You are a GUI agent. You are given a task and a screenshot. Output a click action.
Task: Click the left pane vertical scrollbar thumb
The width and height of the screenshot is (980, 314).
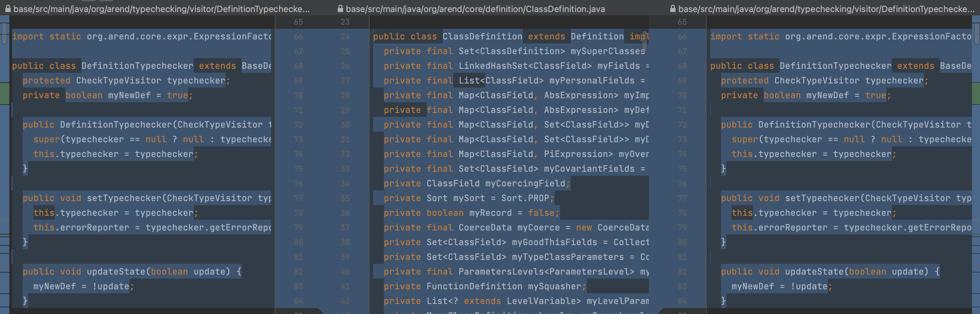pos(4,33)
